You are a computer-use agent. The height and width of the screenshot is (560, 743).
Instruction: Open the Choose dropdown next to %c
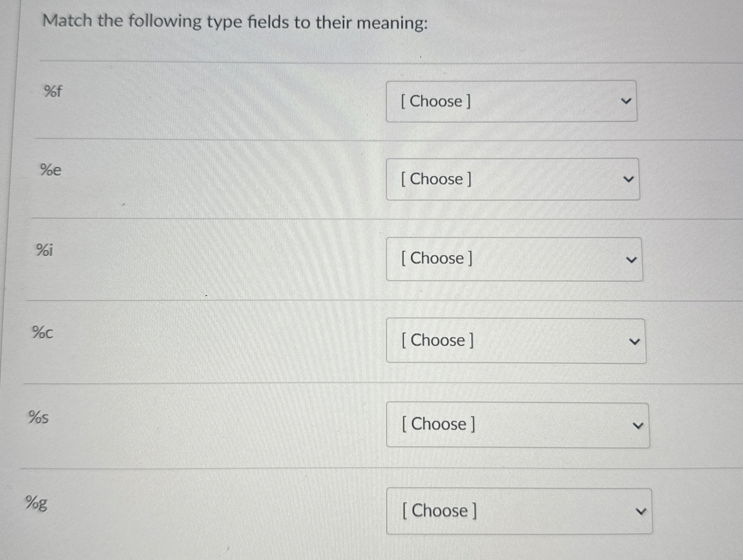517,340
